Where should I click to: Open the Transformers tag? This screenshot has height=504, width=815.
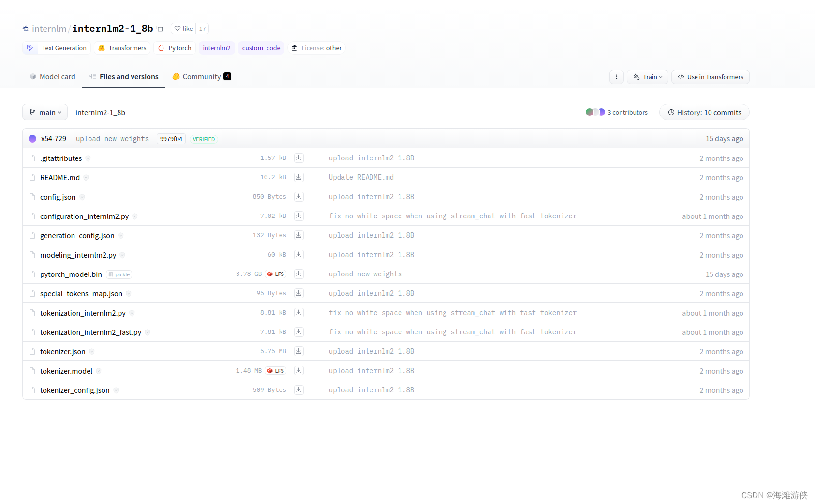click(x=122, y=48)
